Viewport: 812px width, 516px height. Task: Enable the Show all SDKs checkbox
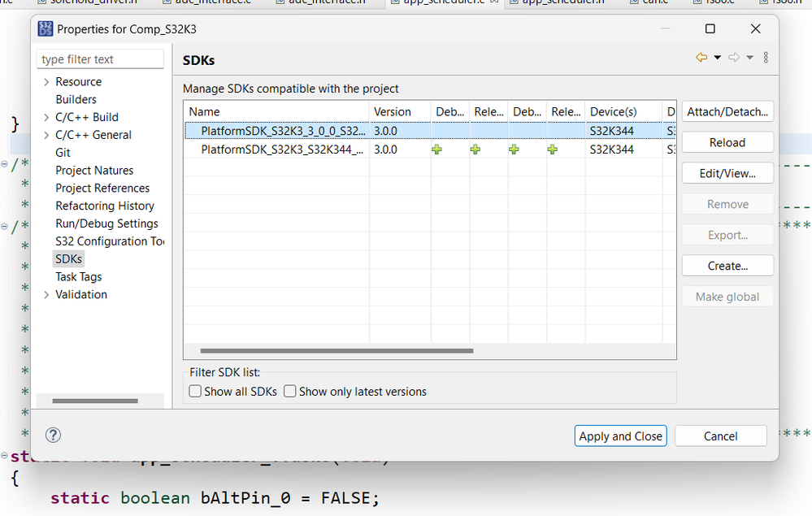coord(195,392)
